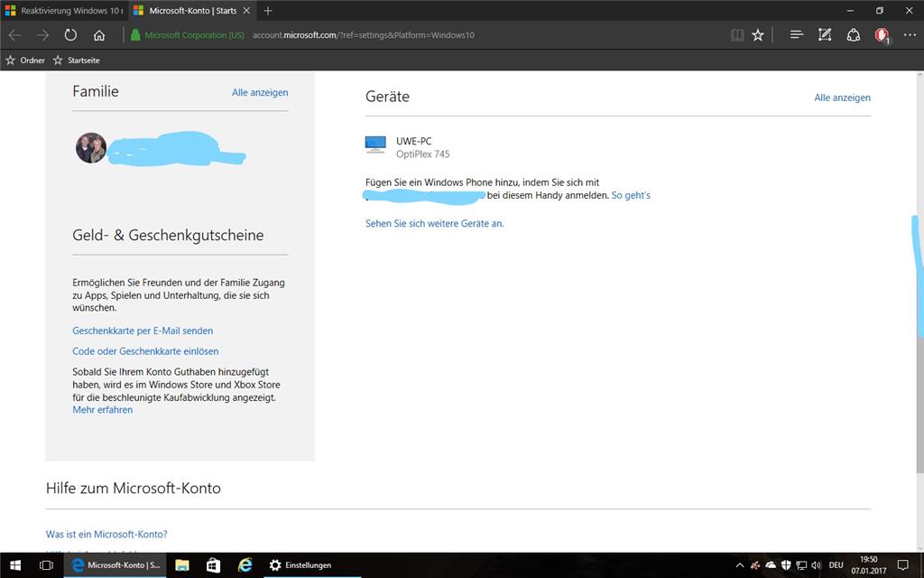The image size is (924, 578).
Task: Click Code oder Geschenkkarte einlösen link
Action: pyautogui.click(x=145, y=351)
